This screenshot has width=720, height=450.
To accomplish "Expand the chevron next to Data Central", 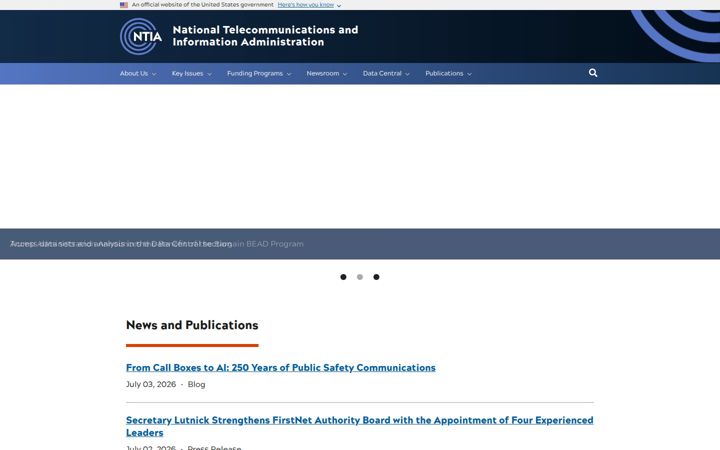I will click(407, 74).
